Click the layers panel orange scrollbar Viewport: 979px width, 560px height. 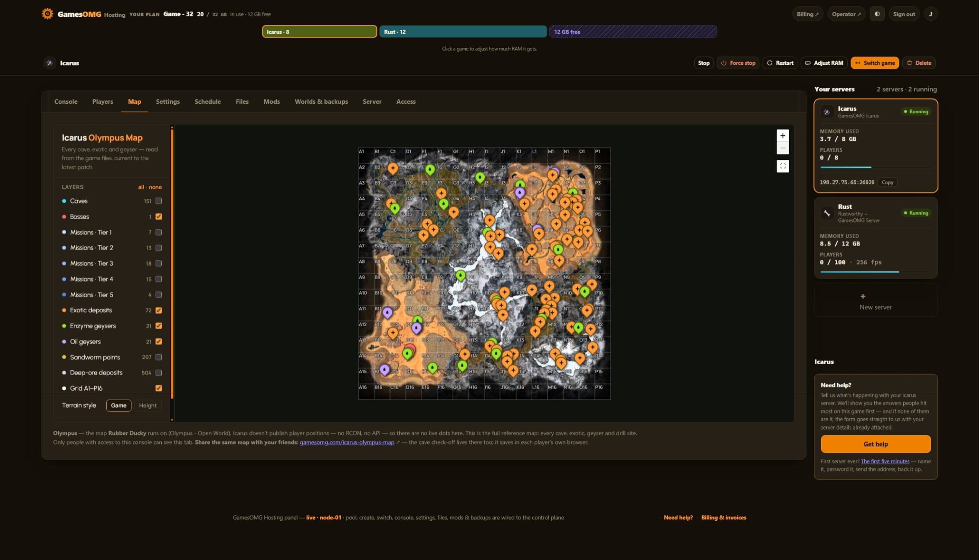coord(172,264)
